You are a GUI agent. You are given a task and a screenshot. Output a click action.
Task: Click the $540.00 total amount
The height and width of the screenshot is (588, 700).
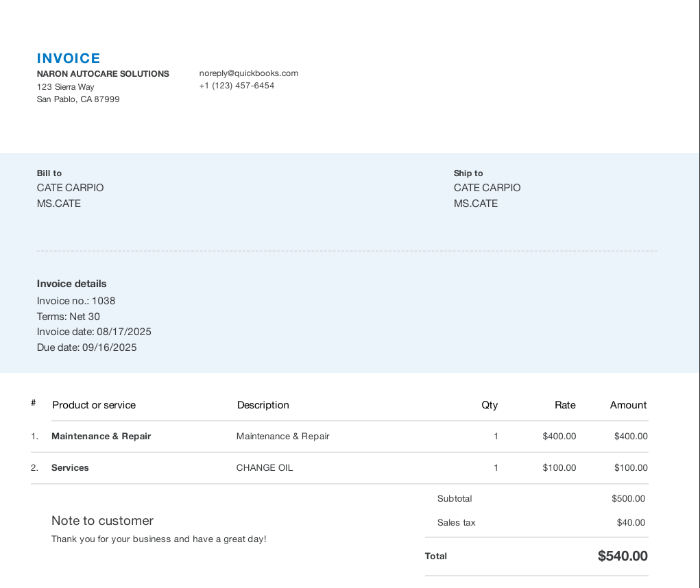pyautogui.click(x=623, y=556)
